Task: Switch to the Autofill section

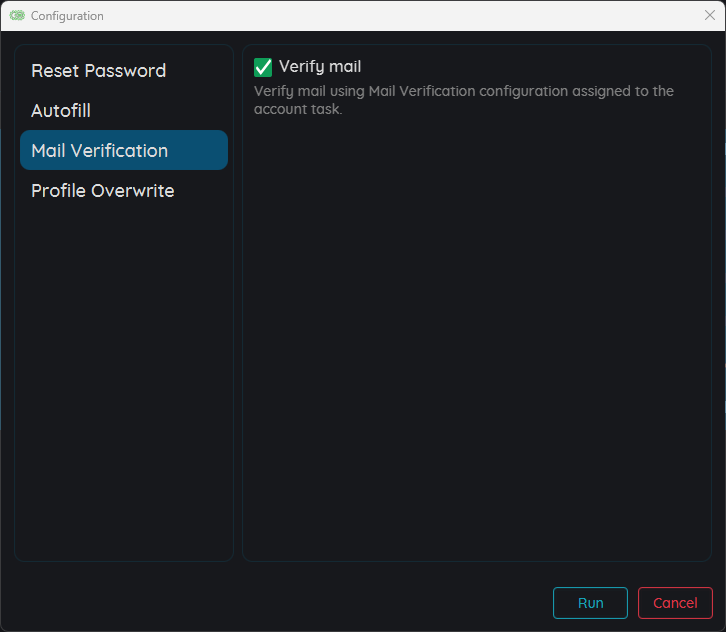Action: (x=61, y=111)
